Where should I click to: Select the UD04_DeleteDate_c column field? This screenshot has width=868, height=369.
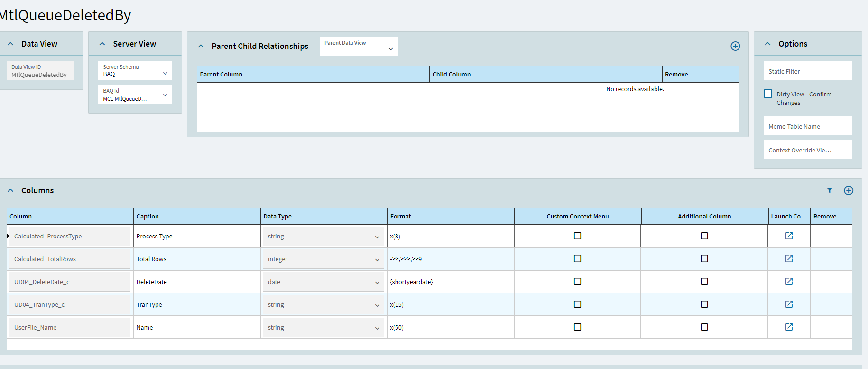pyautogui.click(x=70, y=282)
